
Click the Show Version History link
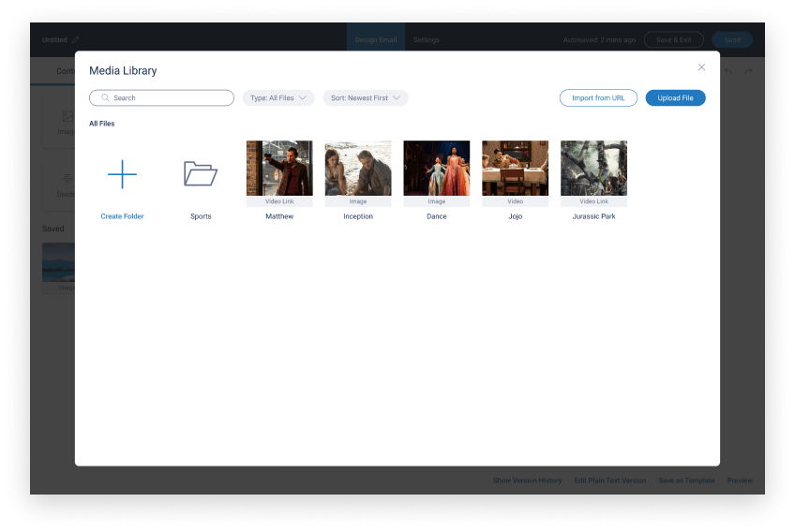click(x=527, y=480)
